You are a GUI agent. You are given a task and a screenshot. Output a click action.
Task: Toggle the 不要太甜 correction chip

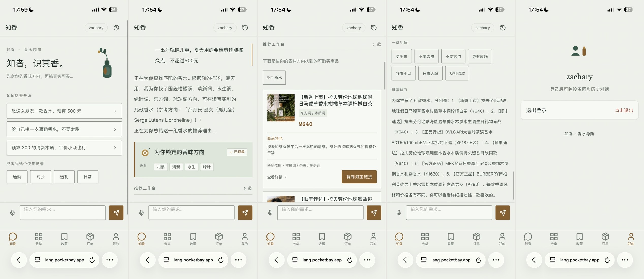coord(427,56)
